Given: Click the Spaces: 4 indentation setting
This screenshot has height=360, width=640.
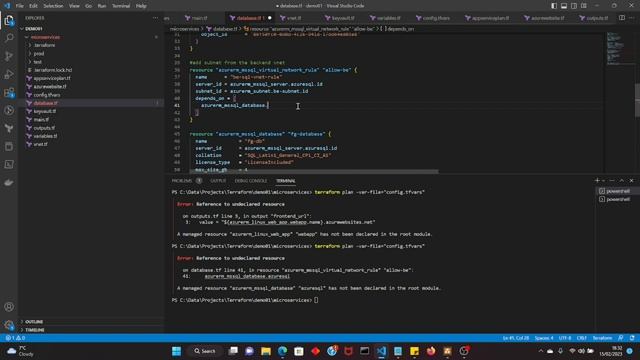Looking at the screenshot, I should tap(544, 338).
